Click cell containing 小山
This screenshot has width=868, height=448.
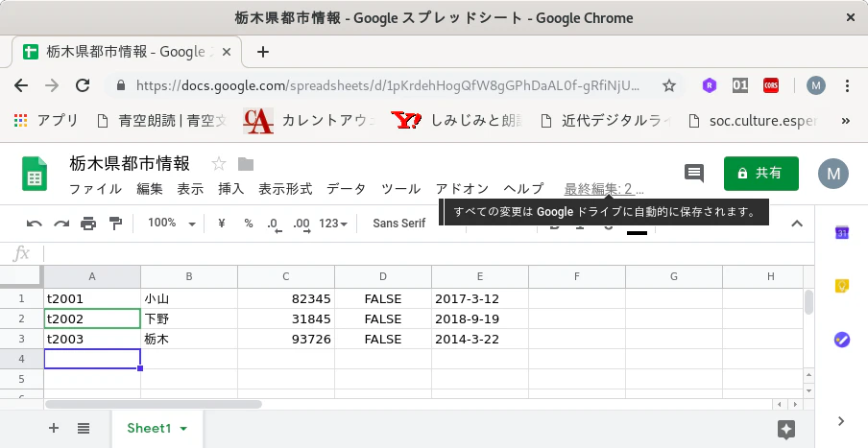click(189, 298)
